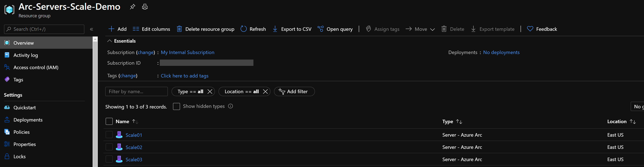Check the Scale02 row checkbox
This screenshot has width=644, height=167.
click(x=109, y=147)
